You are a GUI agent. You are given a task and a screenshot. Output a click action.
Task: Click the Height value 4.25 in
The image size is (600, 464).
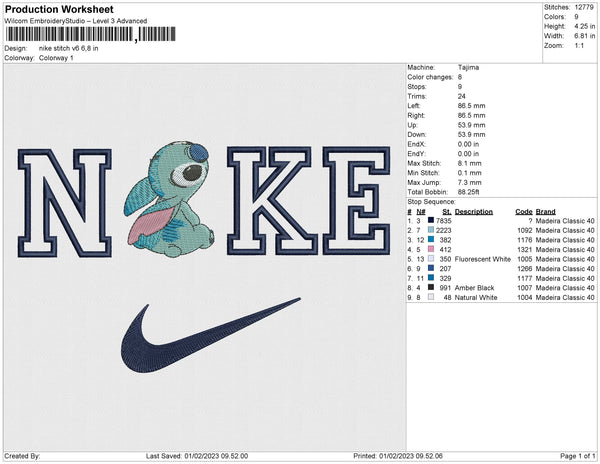tap(584, 26)
